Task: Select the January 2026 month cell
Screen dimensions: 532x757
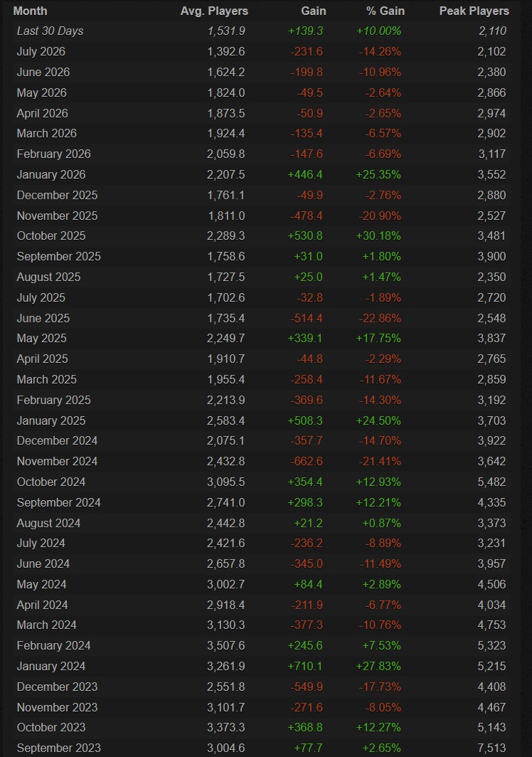Action: [51, 174]
